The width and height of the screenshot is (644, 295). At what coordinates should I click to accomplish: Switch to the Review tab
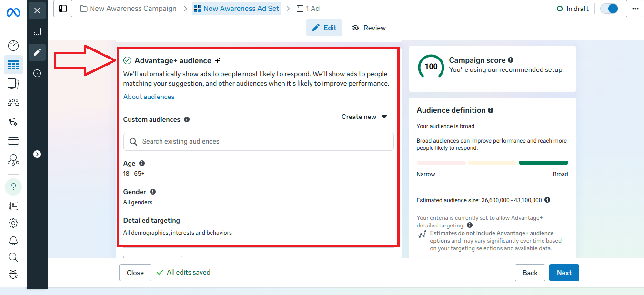[369, 28]
